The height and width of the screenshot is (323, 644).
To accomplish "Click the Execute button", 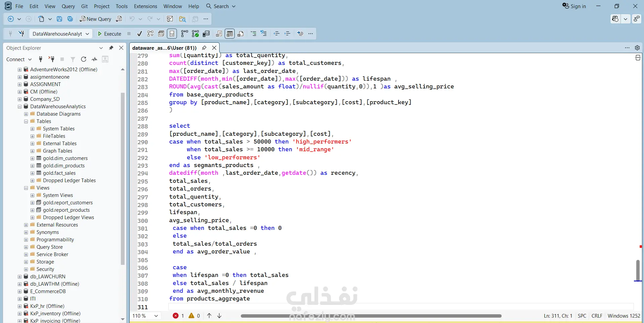I will [x=109, y=34].
